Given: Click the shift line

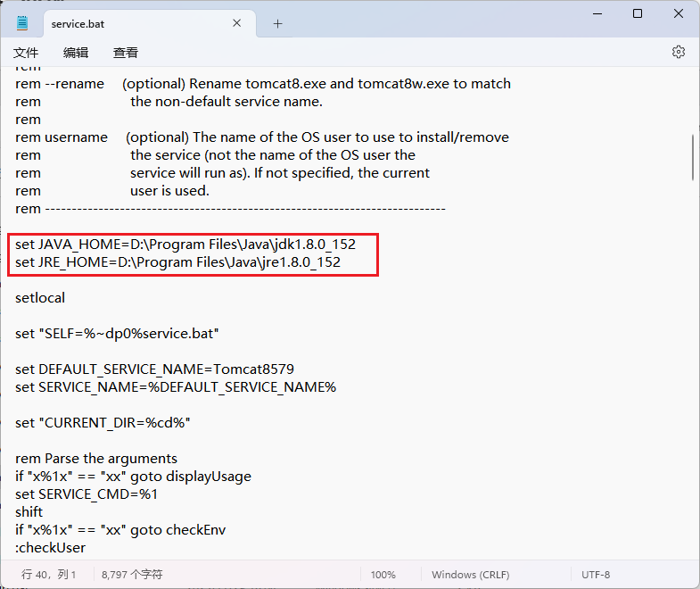Looking at the screenshot, I should tap(29, 512).
